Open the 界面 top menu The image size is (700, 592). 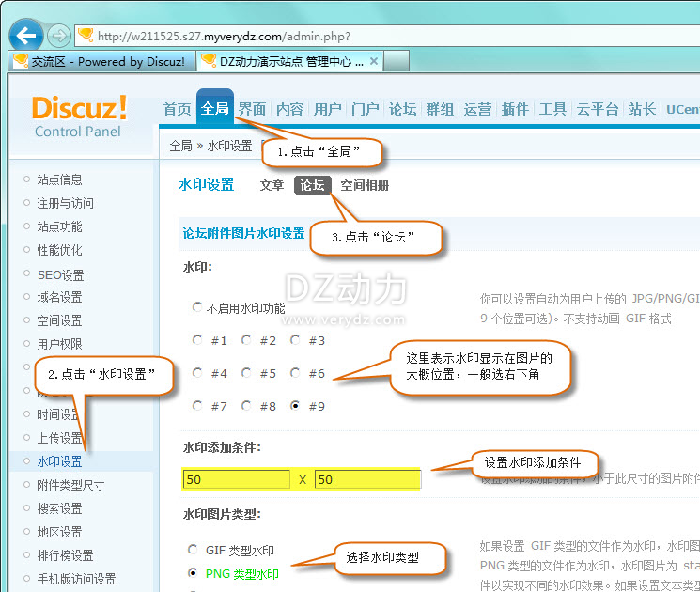252,109
